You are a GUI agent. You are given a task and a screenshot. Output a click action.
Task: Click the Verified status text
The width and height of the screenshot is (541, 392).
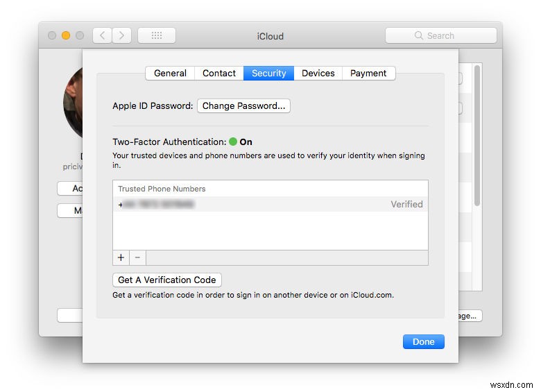click(x=406, y=204)
